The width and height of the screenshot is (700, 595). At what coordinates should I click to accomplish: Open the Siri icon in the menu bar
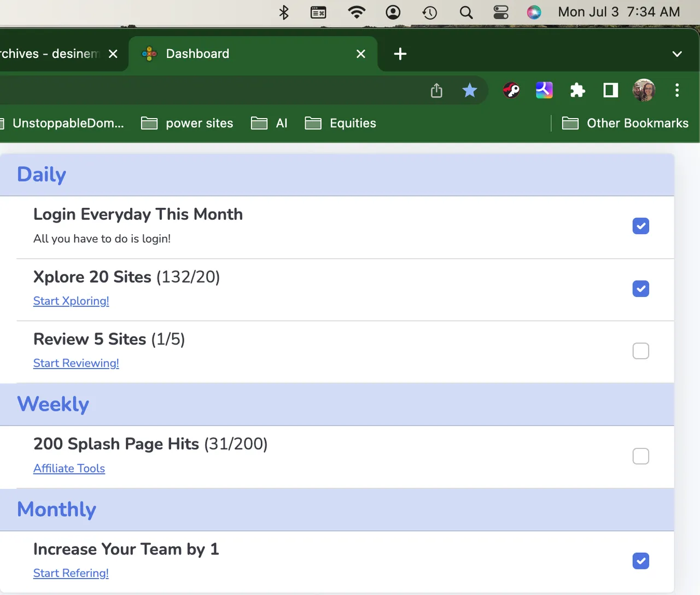pos(534,12)
